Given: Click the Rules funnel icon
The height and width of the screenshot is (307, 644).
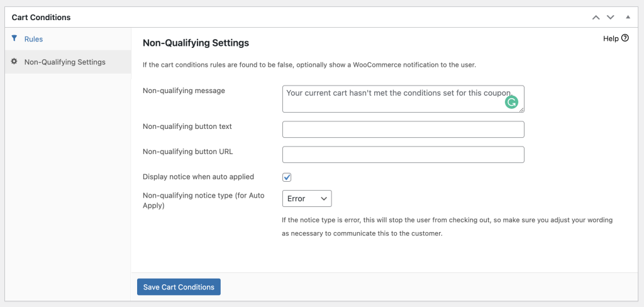Looking at the screenshot, I should click(14, 38).
